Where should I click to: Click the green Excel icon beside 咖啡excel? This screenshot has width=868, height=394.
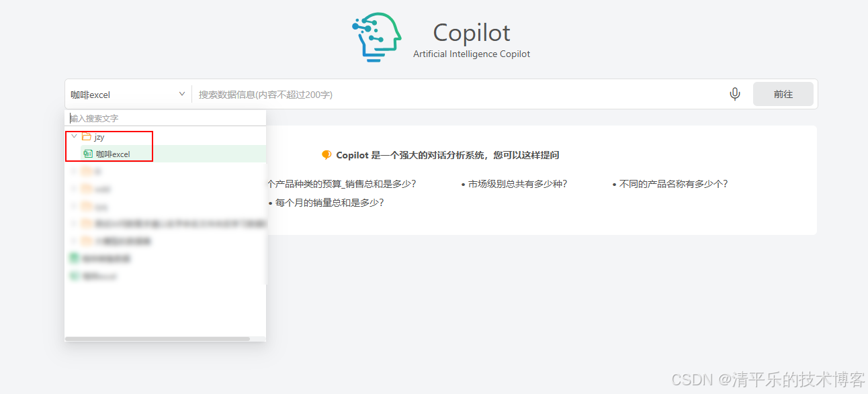click(x=88, y=153)
